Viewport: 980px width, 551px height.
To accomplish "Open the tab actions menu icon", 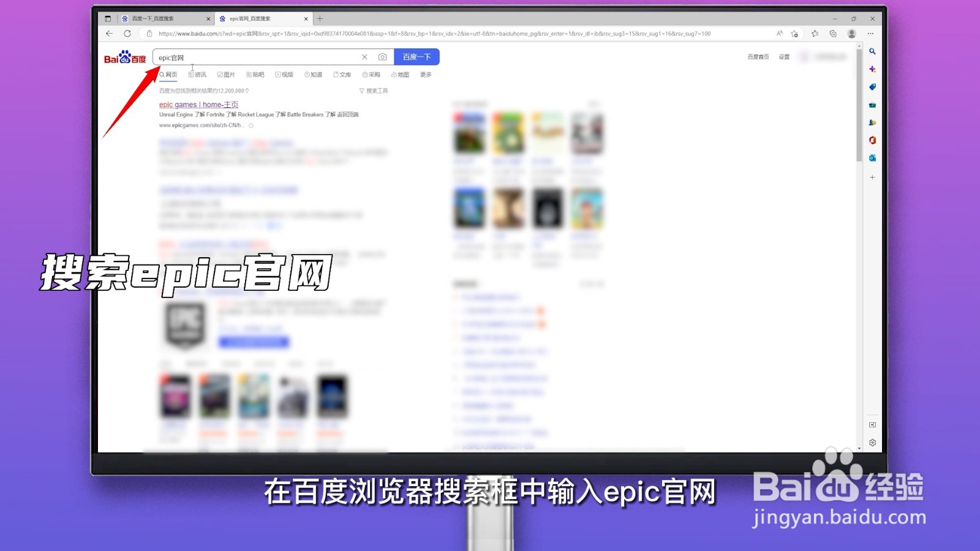I will point(108,18).
